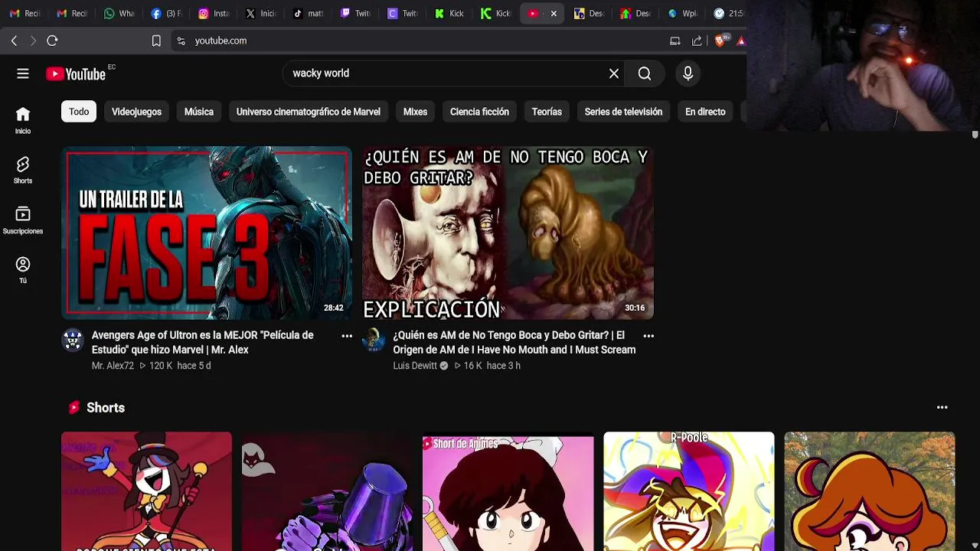Select the Música filter chip
This screenshot has width=980, height=551.
(x=199, y=112)
